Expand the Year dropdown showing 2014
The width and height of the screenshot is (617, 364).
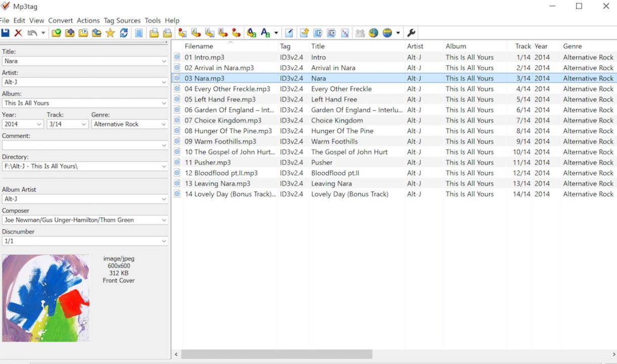[39, 124]
